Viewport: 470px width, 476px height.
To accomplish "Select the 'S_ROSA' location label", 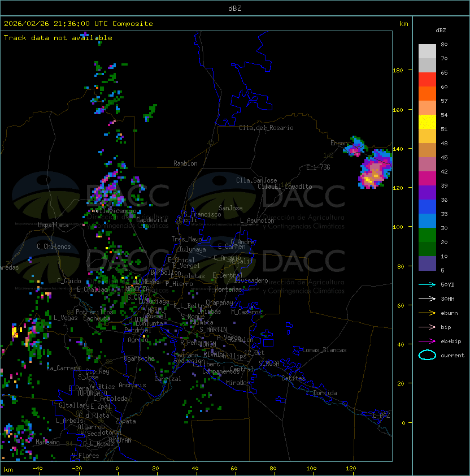I will (269, 364).
